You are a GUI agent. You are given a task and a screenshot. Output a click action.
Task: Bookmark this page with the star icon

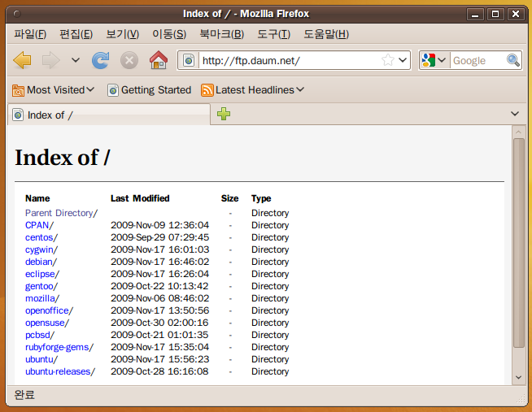388,60
